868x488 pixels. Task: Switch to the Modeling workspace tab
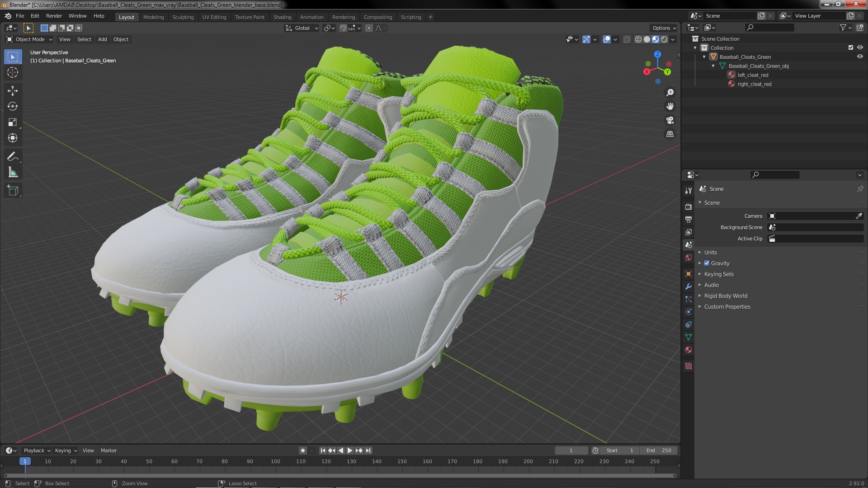point(153,17)
